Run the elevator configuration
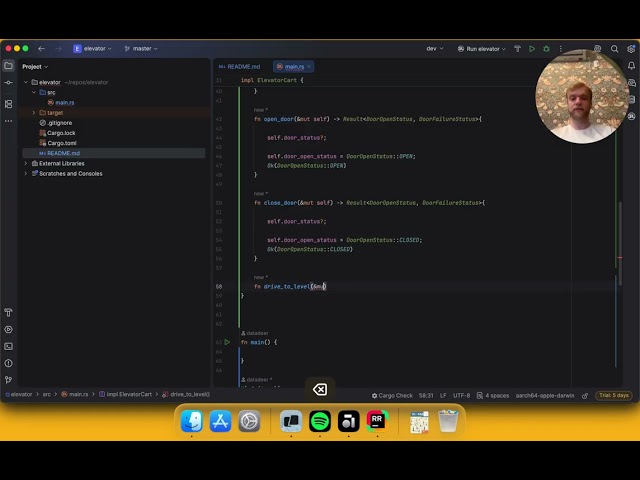 (532, 49)
